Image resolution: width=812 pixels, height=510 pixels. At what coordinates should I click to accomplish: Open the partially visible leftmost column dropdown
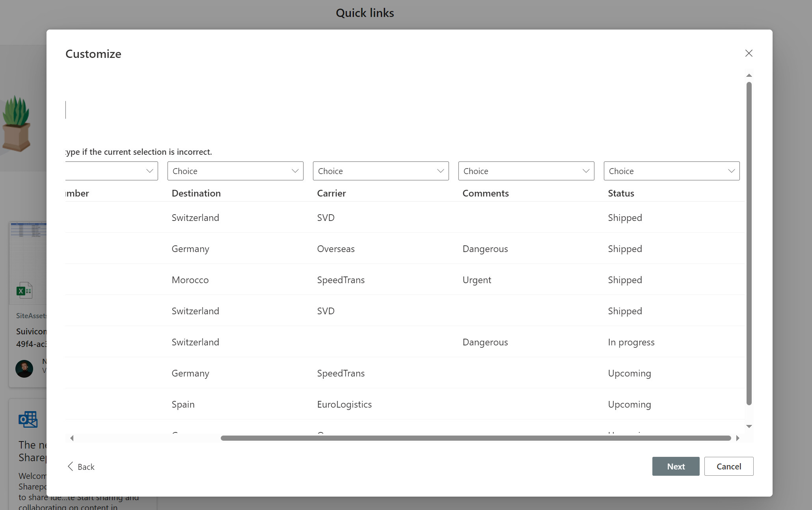click(x=112, y=171)
